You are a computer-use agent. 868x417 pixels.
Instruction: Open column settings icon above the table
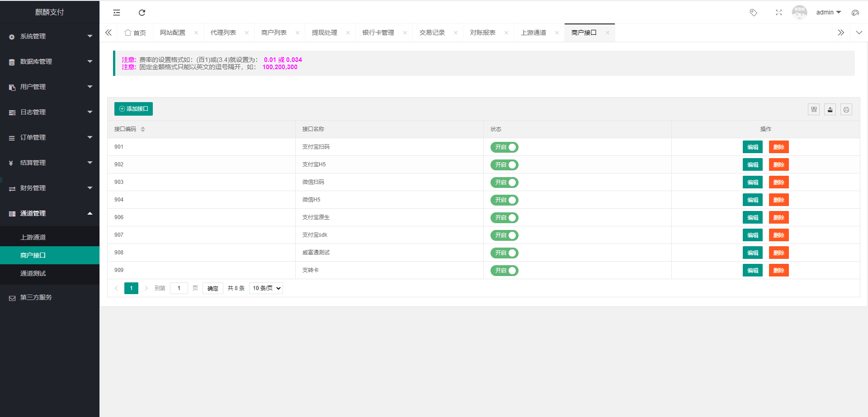click(x=813, y=109)
